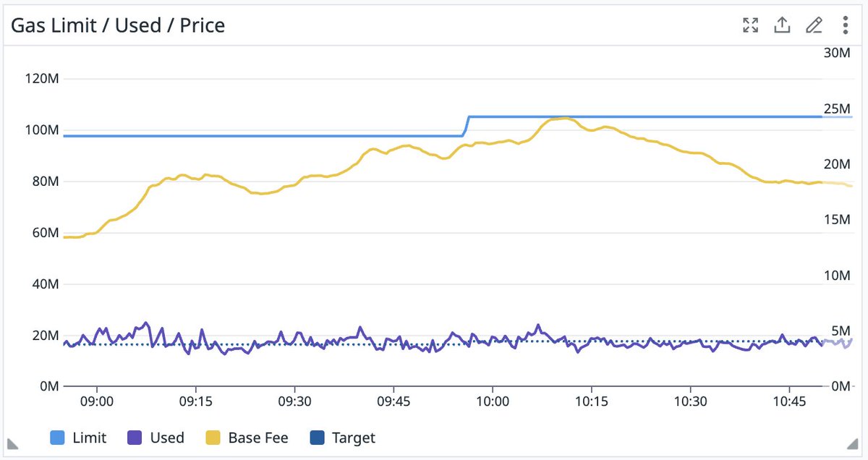This screenshot has height=460, width=868.
Task: Toggle the Limit series in legend
Action: click(78, 438)
